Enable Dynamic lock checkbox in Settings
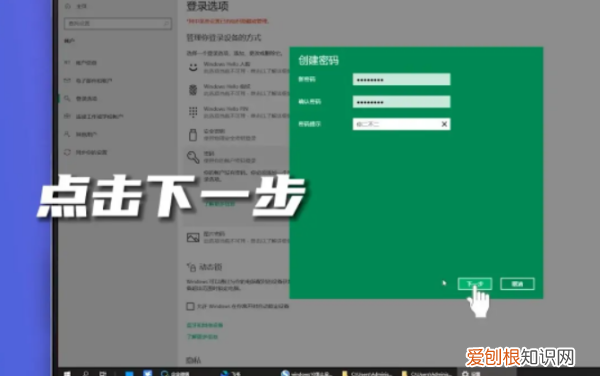 pos(190,306)
